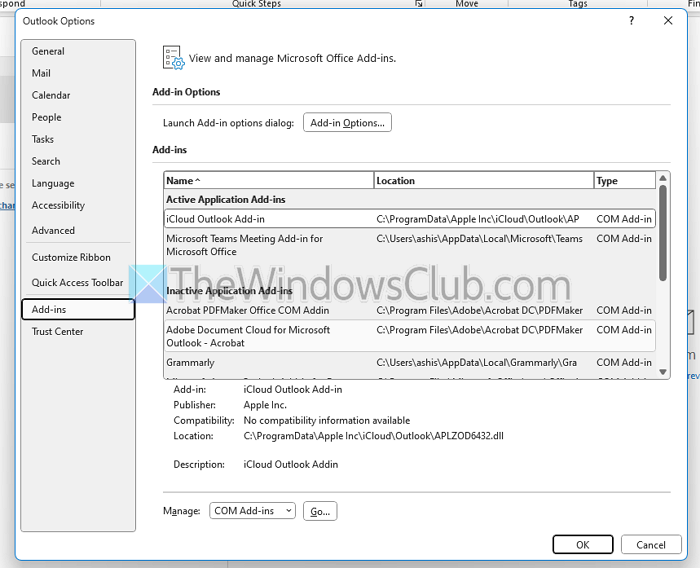The image size is (700, 568).
Task: Click the APLZOD6432.dll location detail text
Action: 373,436
